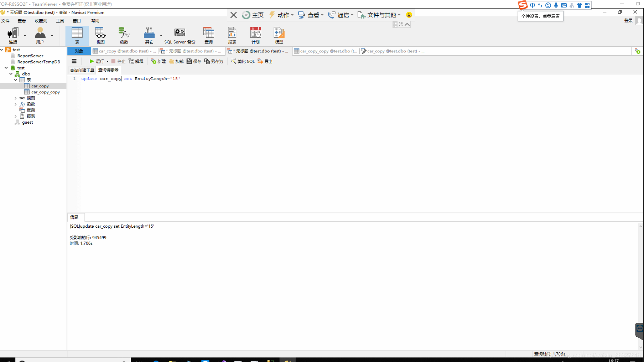Open the Report (报表) toolbar icon
This screenshot has width=644, height=362.
click(x=232, y=35)
